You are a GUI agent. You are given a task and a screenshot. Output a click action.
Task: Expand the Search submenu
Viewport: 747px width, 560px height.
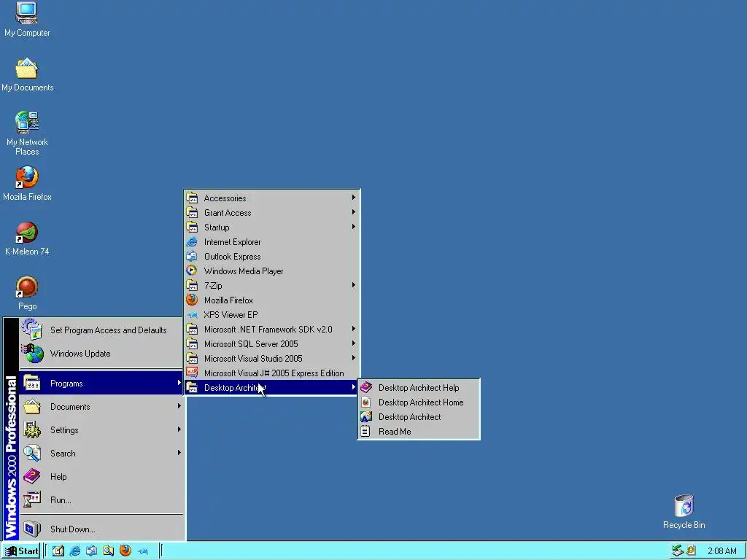(101, 454)
